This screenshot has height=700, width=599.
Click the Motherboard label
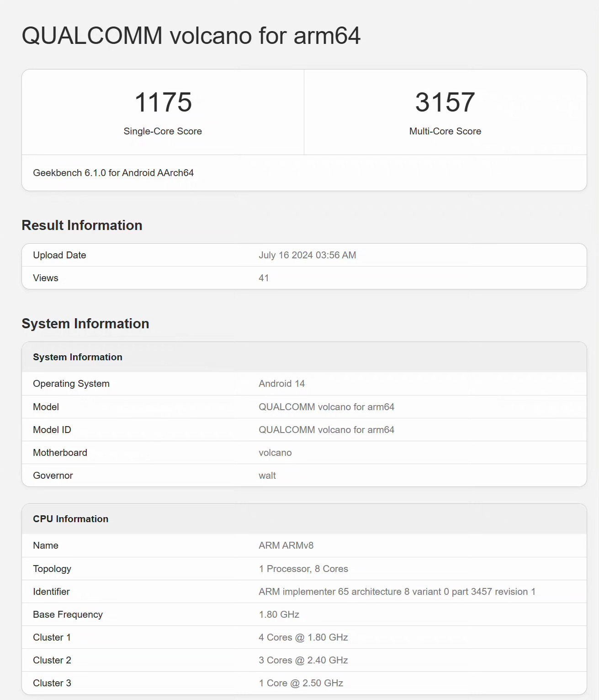tap(60, 453)
